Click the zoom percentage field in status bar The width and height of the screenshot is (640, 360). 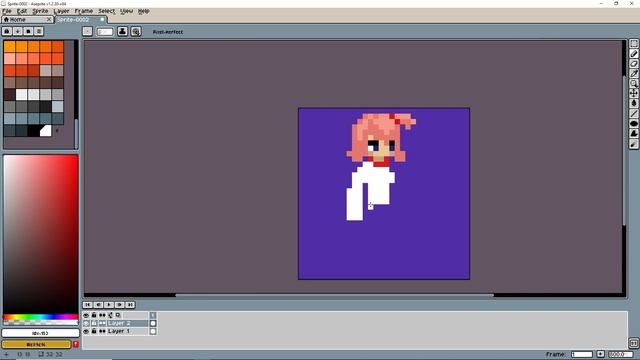[620, 354]
